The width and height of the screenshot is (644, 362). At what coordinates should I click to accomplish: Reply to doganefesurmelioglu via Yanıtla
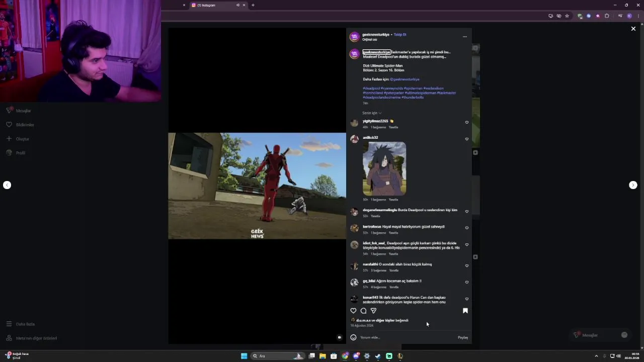tap(375, 216)
